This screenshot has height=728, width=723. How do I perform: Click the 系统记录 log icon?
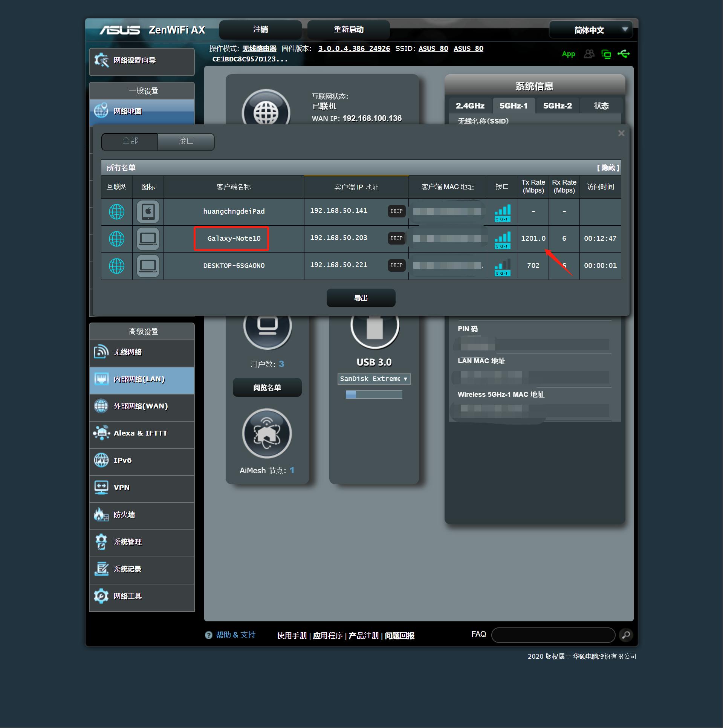click(x=101, y=569)
